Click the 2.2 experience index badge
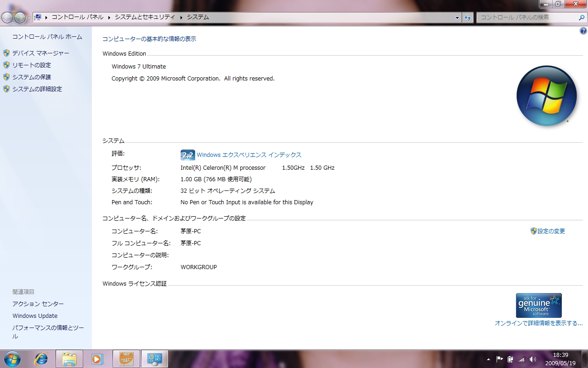Screen dimensions: 588x368 point(188,155)
